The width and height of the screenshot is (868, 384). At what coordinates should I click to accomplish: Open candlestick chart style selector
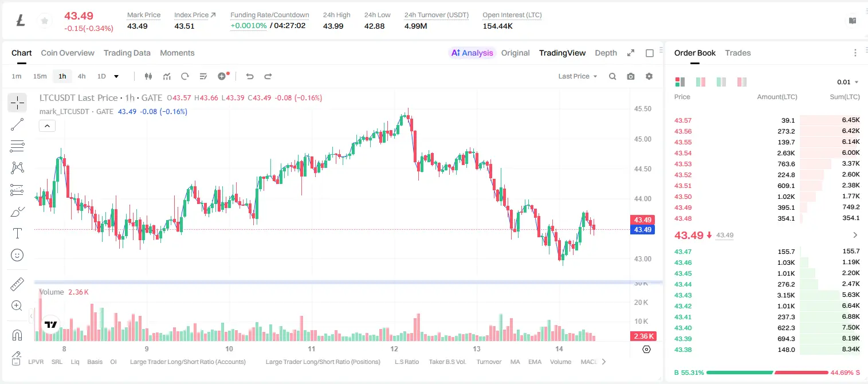pos(149,76)
